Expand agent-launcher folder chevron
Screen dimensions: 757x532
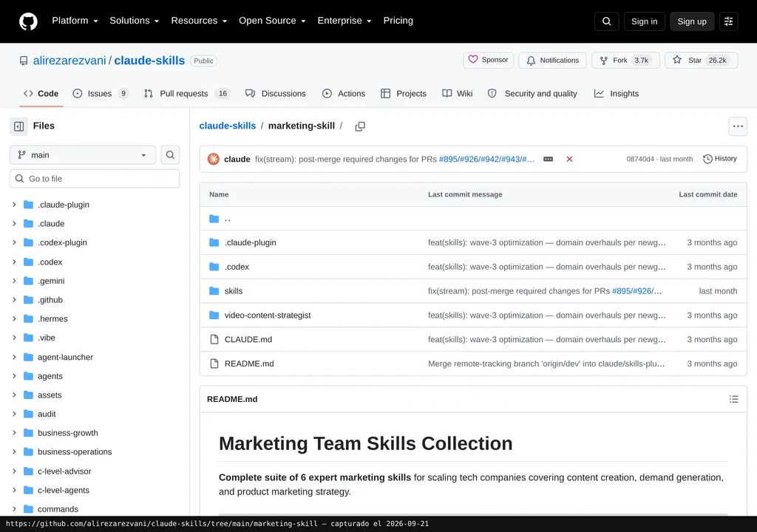click(x=15, y=357)
